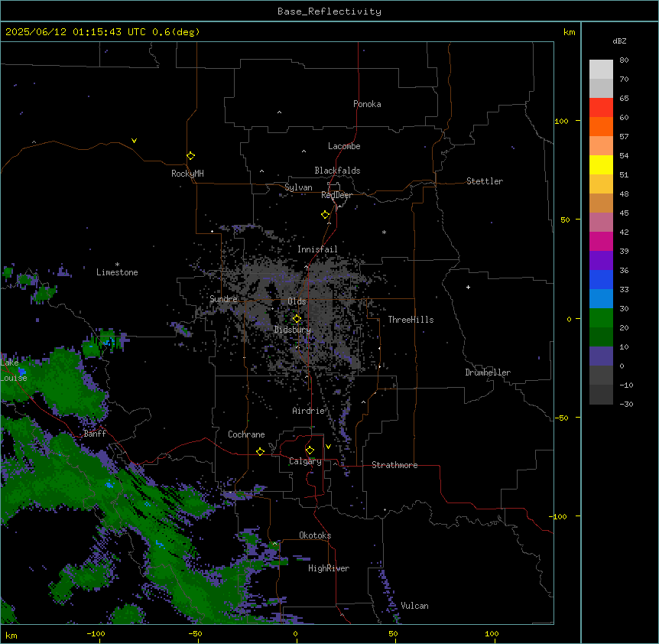Image resolution: width=659 pixels, height=644 pixels.
Task: Click the white asterisk marker above Limestone
Action: point(117,264)
